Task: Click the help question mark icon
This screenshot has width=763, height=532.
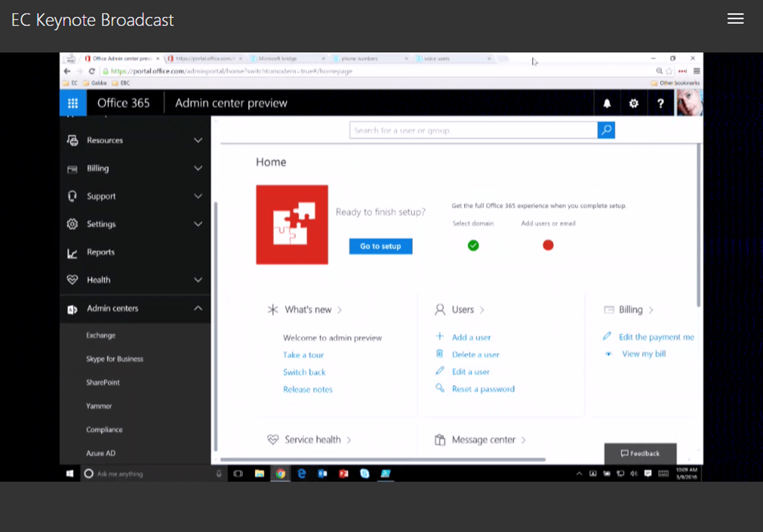Action: point(660,104)
